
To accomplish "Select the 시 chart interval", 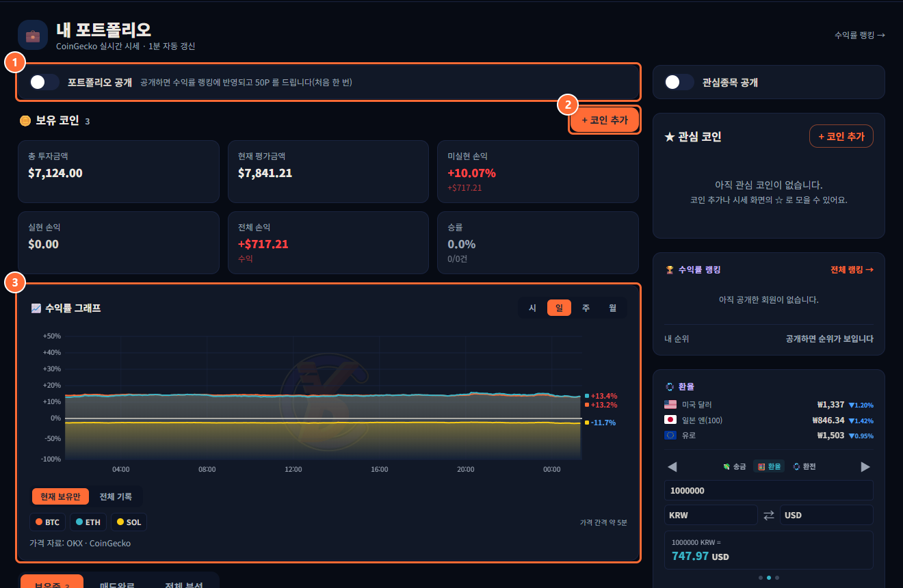I will 532,308.
